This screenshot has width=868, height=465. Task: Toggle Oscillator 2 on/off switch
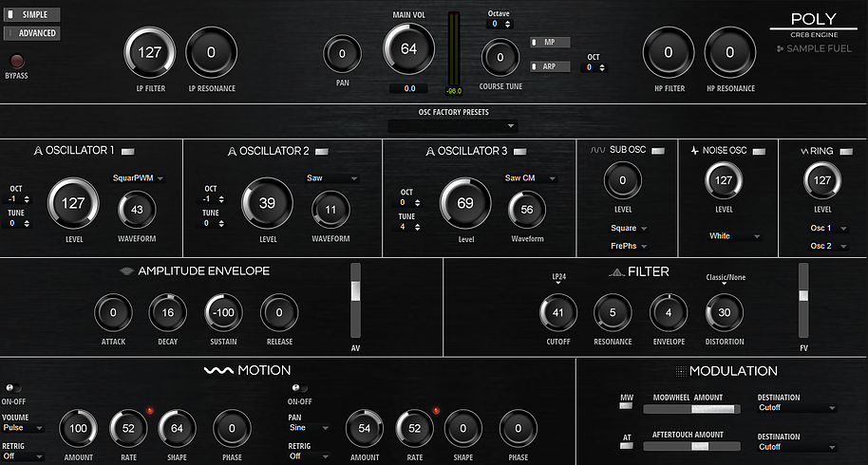322,151
